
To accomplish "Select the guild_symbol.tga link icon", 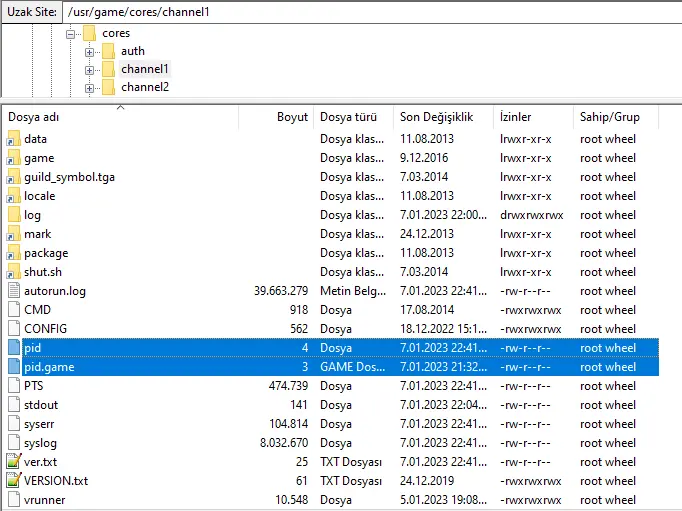I will [13, 177].
